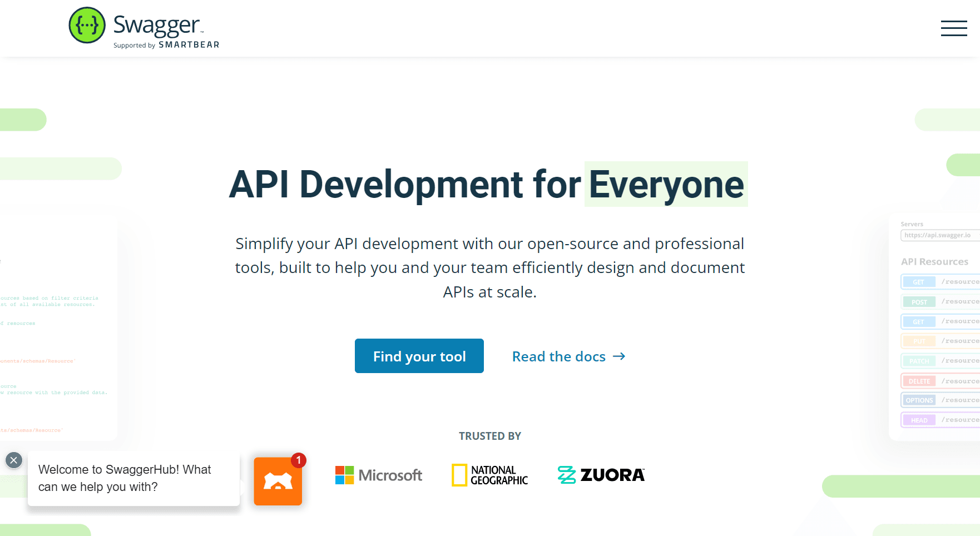
Task: Open the orange chat bot widget
Action: coord(278,481)
